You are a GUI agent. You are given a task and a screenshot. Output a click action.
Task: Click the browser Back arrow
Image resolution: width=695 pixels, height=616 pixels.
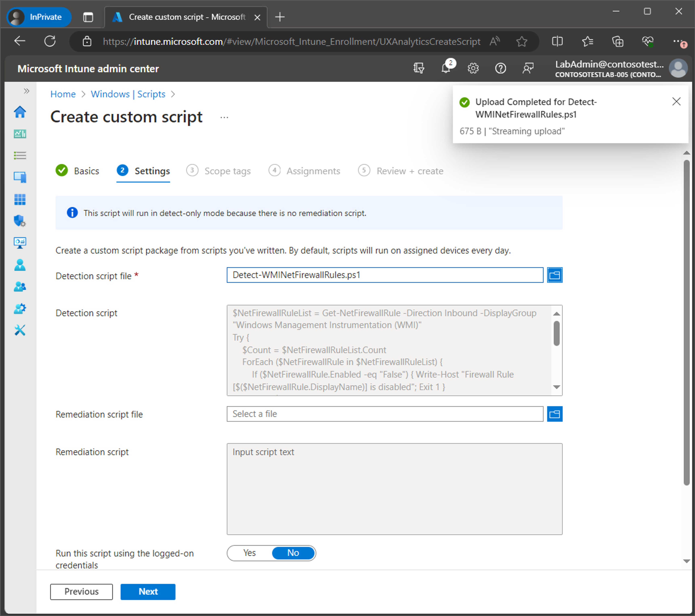(20, 41)
